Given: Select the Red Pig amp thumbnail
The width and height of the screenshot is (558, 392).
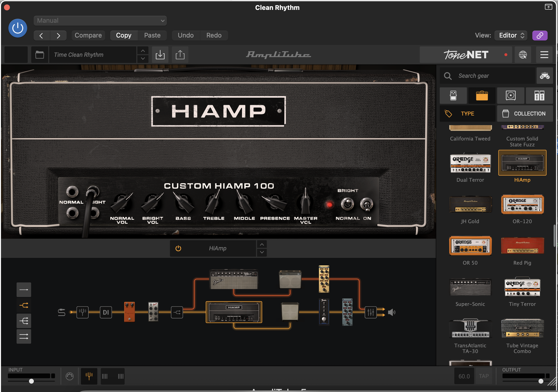Looking at the screenshot, I should (522, 246).
